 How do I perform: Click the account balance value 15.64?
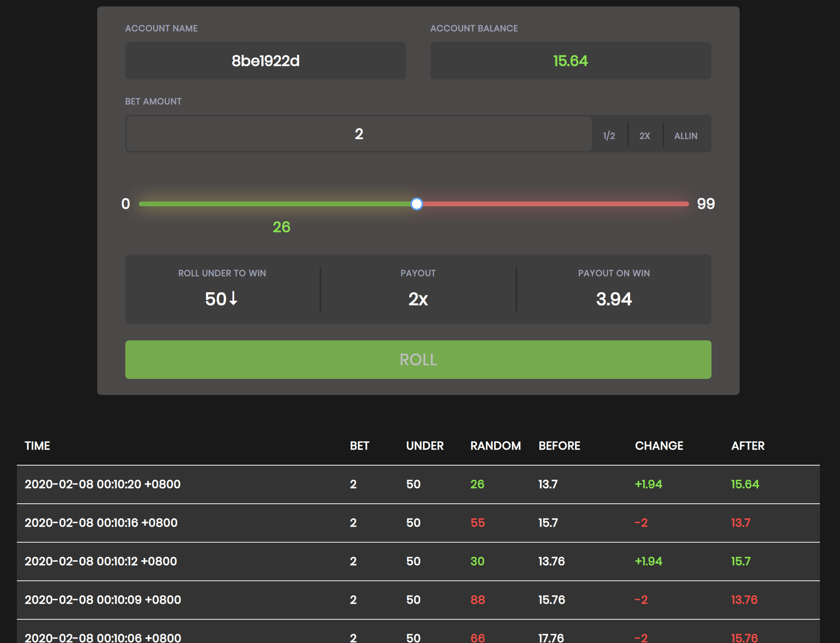[570, 61]
